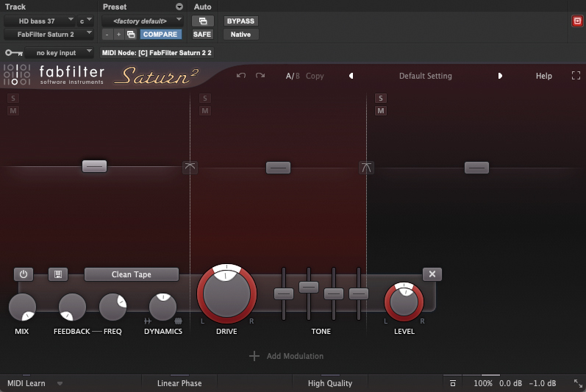The height and width of the screenshot is (392, 586).
Task: Toggle the COMPARE button
Action: [160, 35]
